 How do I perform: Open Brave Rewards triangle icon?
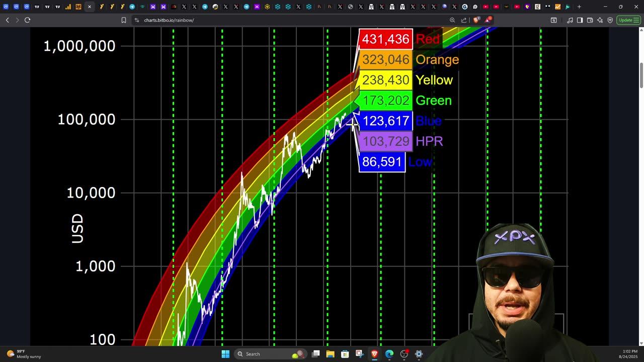point(488,20)
